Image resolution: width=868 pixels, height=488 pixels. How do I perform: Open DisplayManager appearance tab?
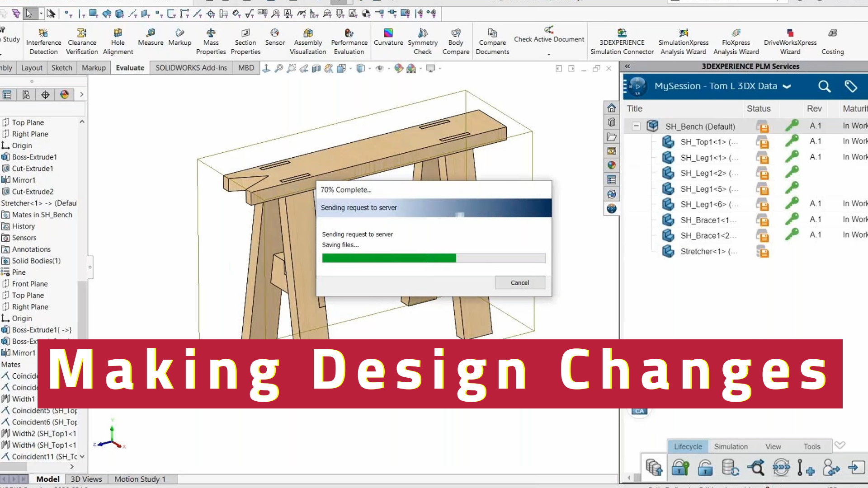65,94
